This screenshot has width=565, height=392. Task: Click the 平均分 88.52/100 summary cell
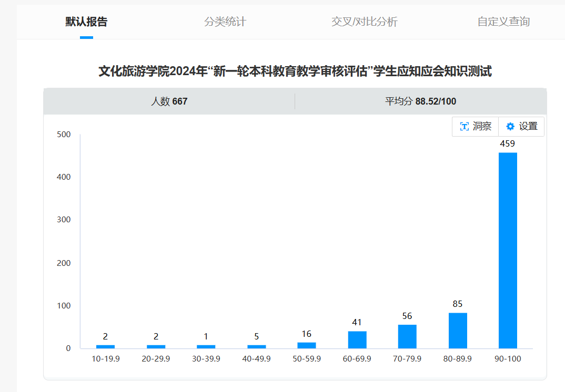pos(420,101)
